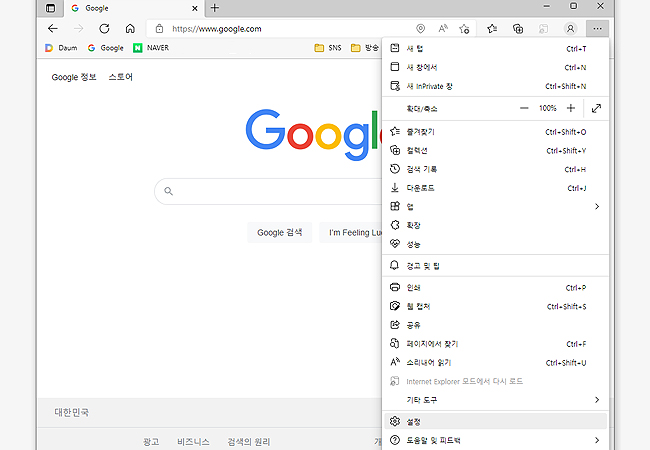Choose 새 탭 (New tab) menu item

[x=495, y=48]
